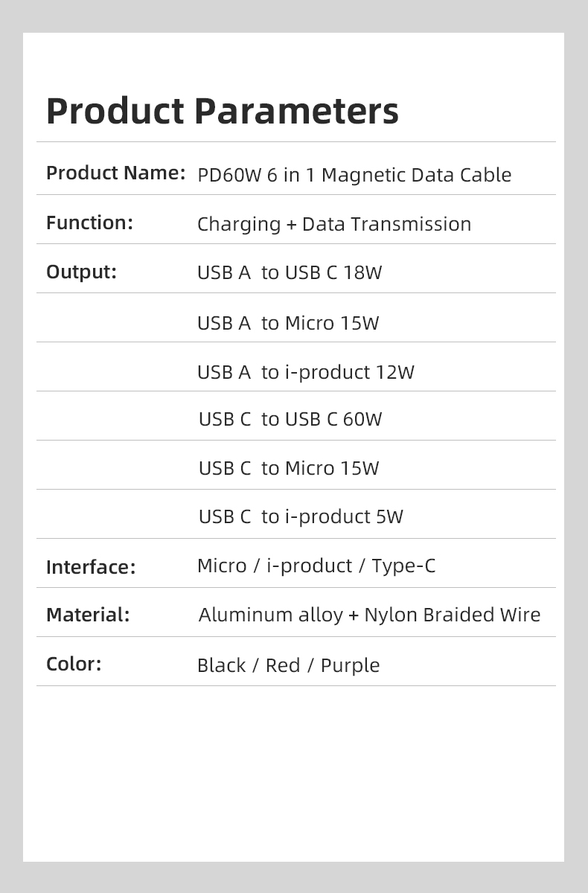
Task: Select the Product Name label
Action: tap(115, 173)
